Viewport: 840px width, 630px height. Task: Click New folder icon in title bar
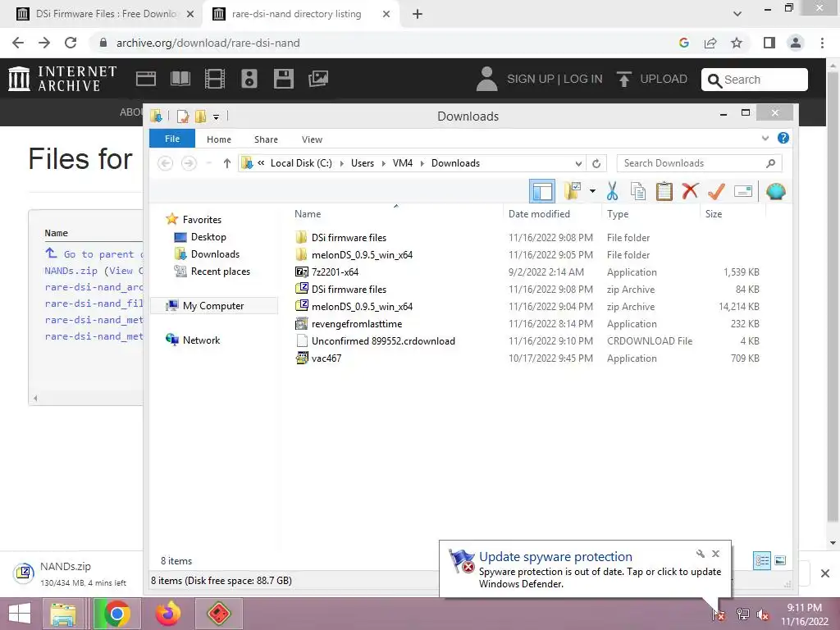(201, 116)
